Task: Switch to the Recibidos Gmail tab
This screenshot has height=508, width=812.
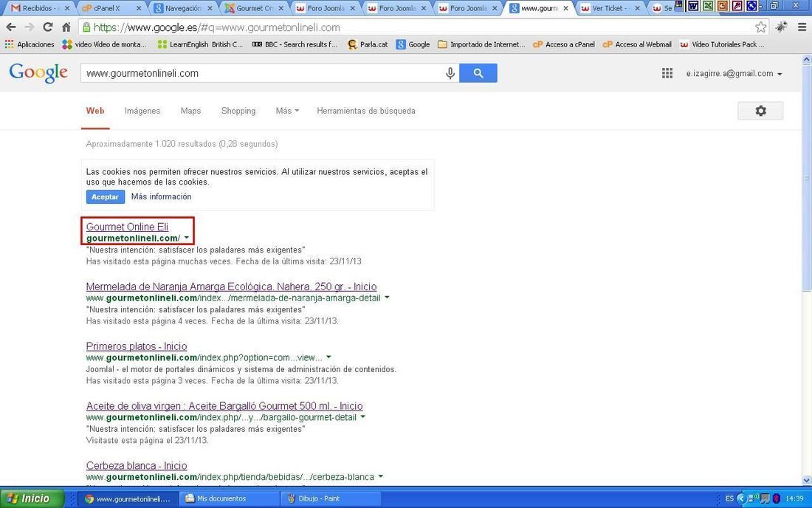Action: [x=40, y=8]
